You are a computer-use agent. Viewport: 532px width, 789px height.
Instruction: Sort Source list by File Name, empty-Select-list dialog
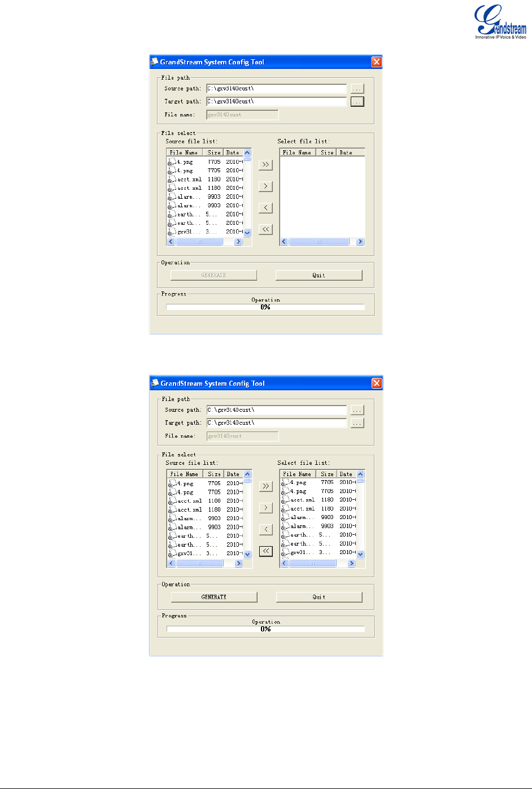[185, 152]
